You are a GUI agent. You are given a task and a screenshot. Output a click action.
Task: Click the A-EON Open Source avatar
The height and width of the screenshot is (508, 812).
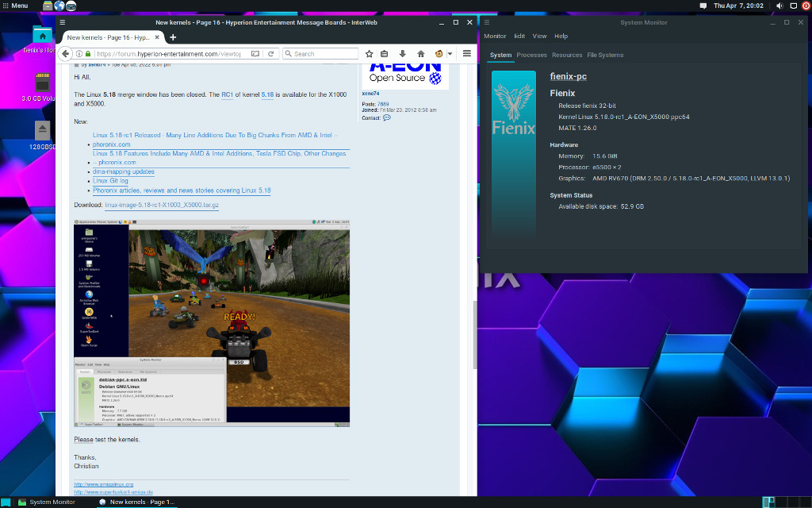click(405, 75)
